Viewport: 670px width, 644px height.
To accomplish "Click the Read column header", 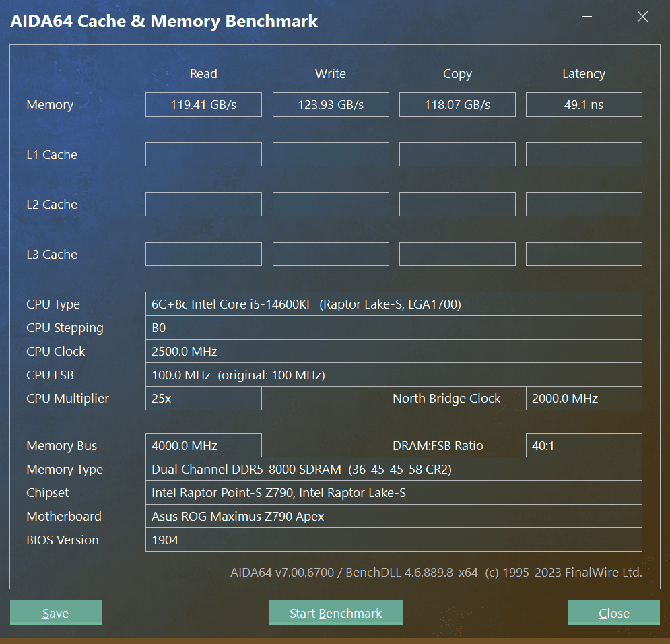I will point(203,74).
